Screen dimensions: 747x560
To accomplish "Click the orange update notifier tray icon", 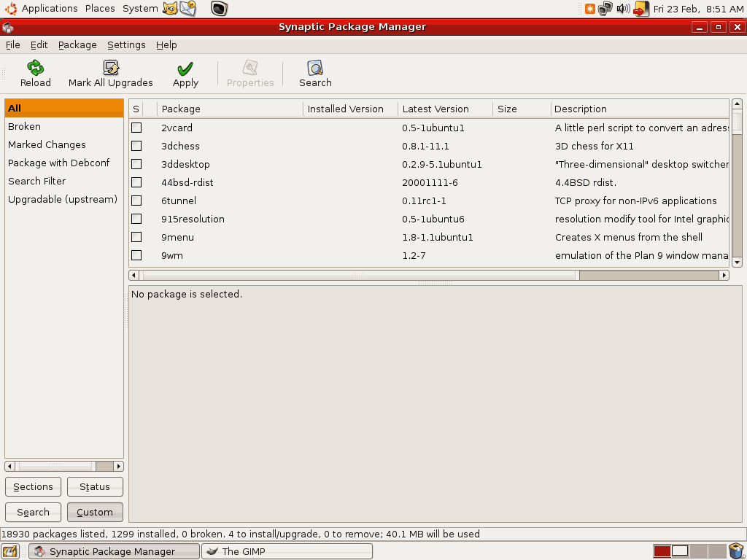I will (x=589, y=9).
